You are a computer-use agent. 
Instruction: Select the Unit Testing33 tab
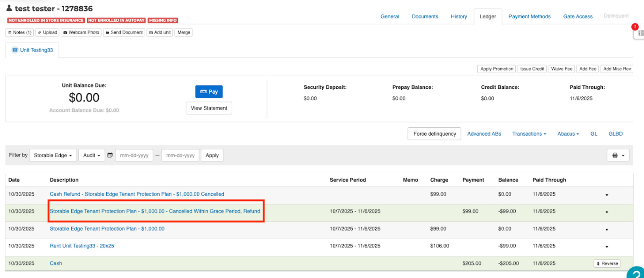tap(32, 50)
